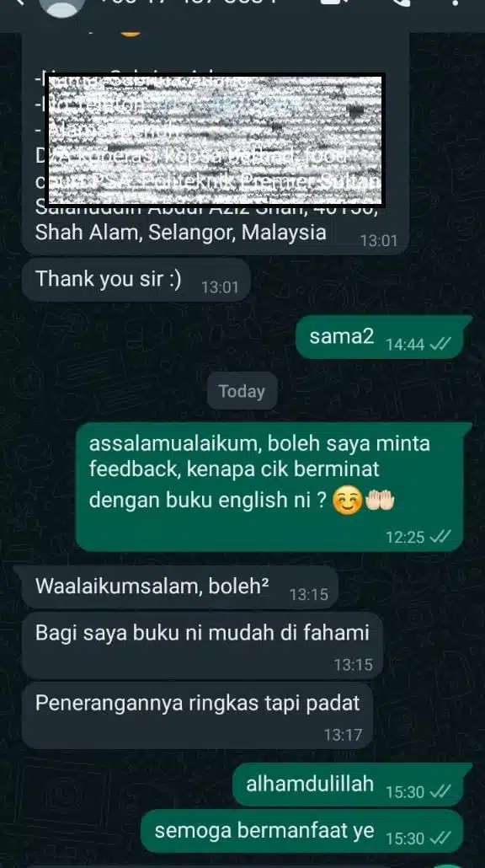Screen dimensions: 485x868
Task: Tap the read ticks beside 14:44
Action: (x=440, y=345)
